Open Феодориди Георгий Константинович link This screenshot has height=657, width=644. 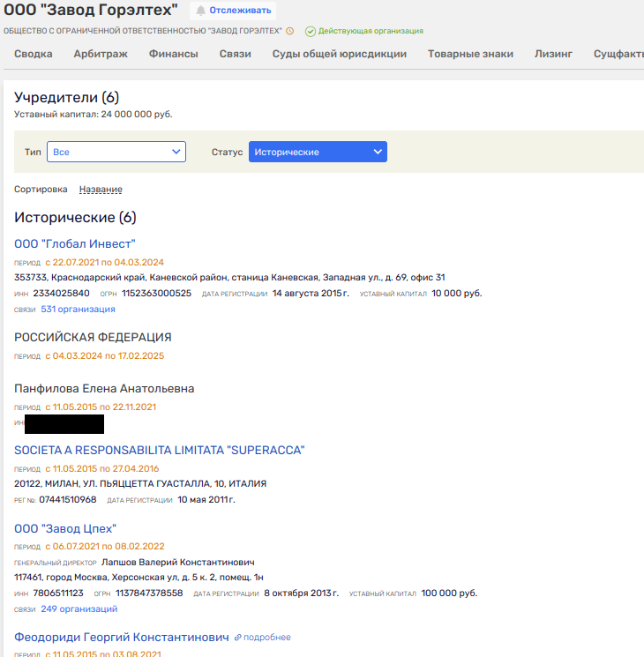coord(122,638)
